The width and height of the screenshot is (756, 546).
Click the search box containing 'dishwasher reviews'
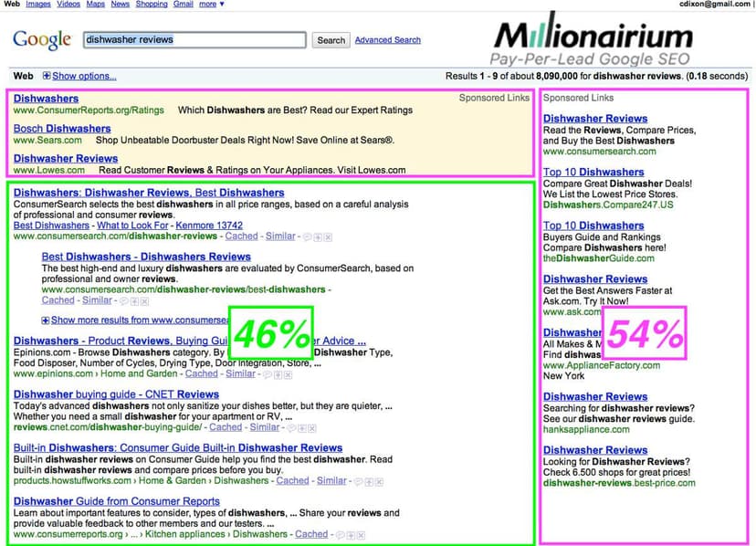coord(194,40)
